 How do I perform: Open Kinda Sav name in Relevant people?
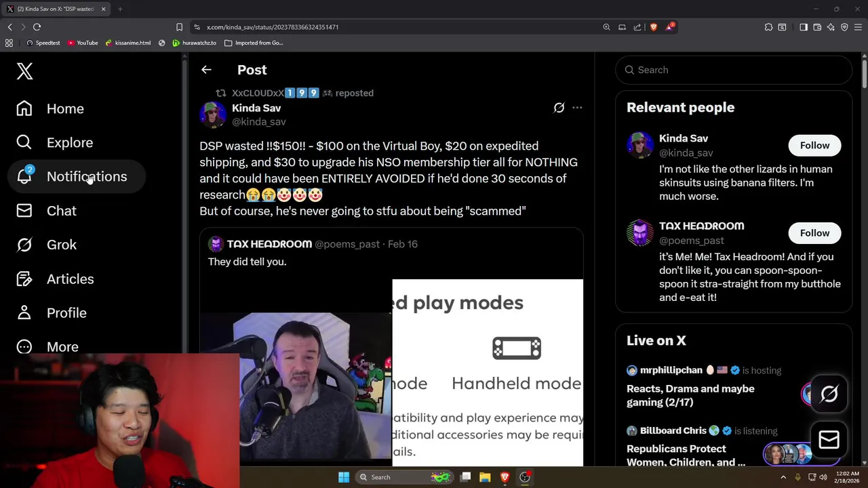(684, 138)
